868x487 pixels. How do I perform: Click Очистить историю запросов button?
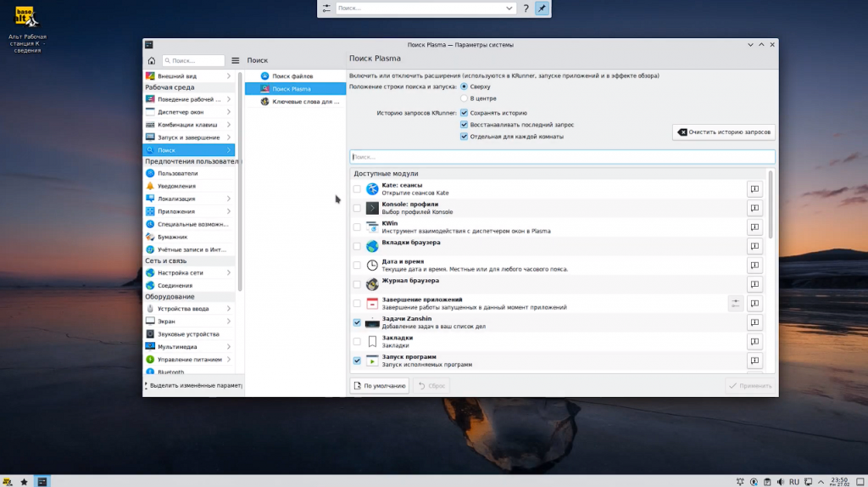click(x=724, y=132)
